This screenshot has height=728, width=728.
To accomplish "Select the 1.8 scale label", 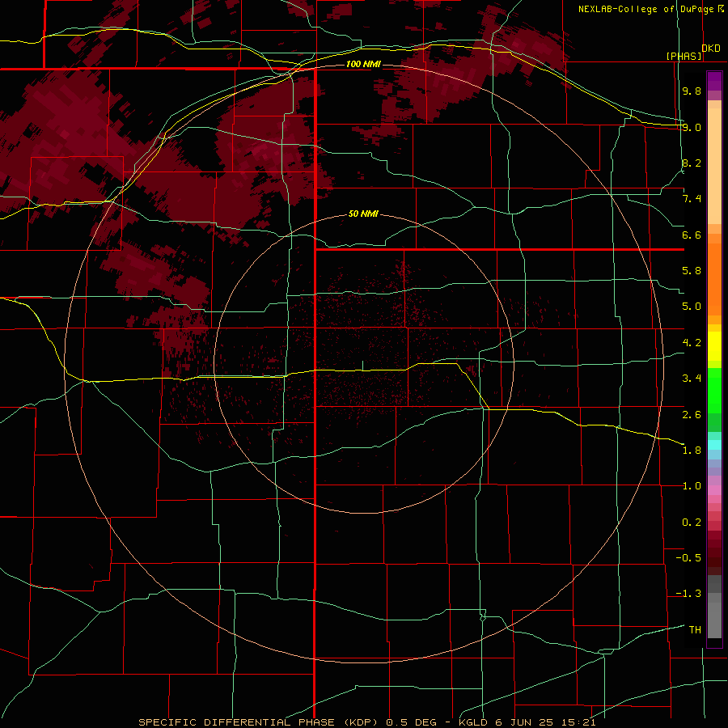I will pyautogui.click(x=692, y=451).
